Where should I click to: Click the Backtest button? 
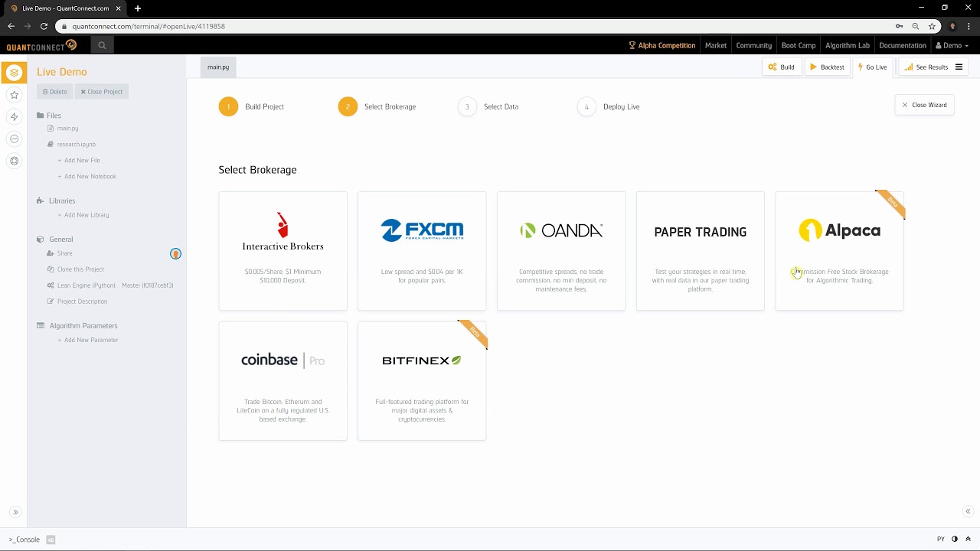[827, 67]
